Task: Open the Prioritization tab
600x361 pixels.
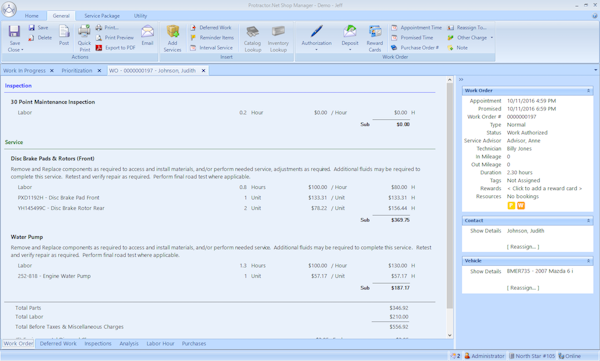Action: (77, 70)
